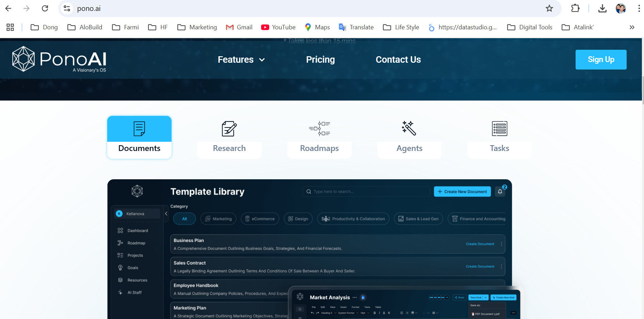
Task: Filter by Productivity & Collaboration category
Action: [353, 219]
